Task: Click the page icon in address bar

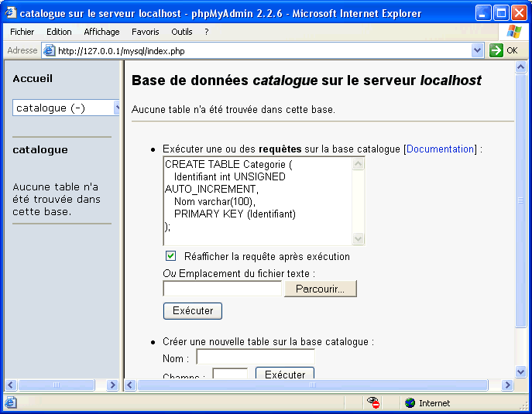Action: point(50,50)
